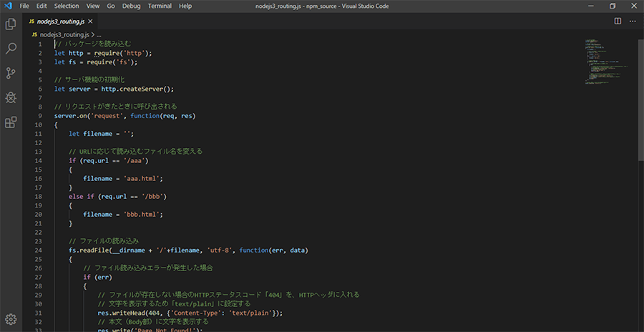Select the nodejs3_routing.js editor tab
This screenshot has width=644, height=332.
pos(61,21)
